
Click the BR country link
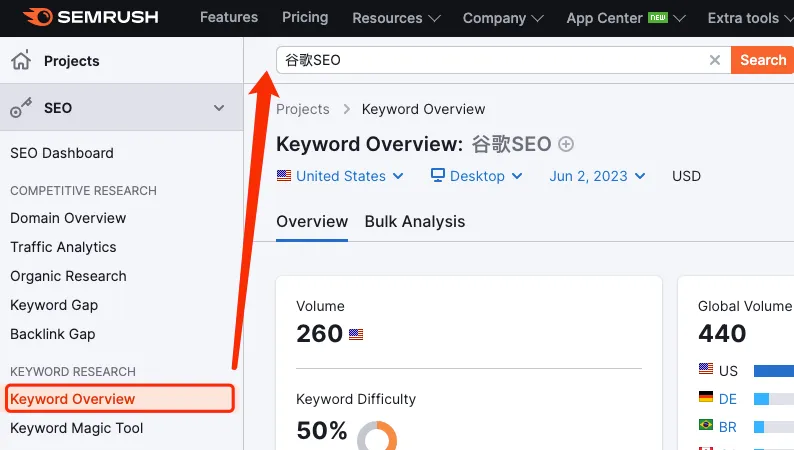click(x=728, y=427)
